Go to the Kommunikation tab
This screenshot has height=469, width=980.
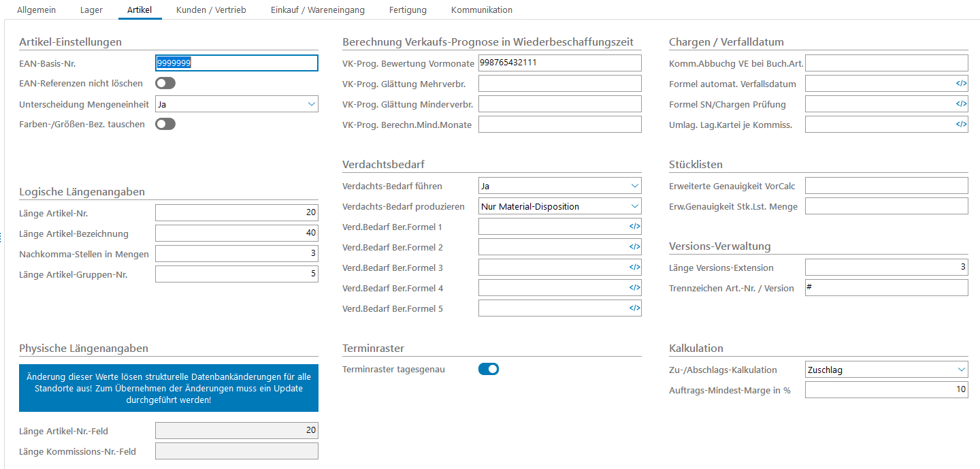tap(482, 10)
